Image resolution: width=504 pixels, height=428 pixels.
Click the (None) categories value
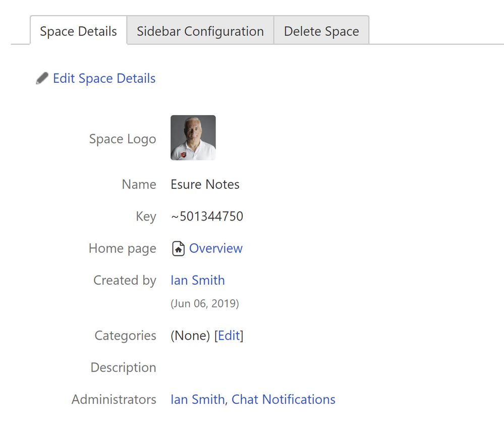tap(190, 336)
